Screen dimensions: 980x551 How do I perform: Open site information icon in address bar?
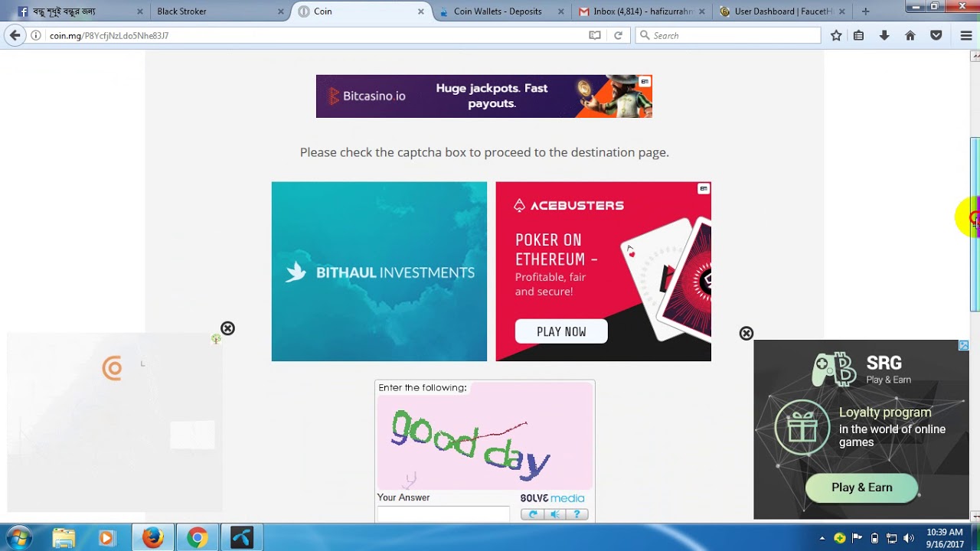click(35, 35)
